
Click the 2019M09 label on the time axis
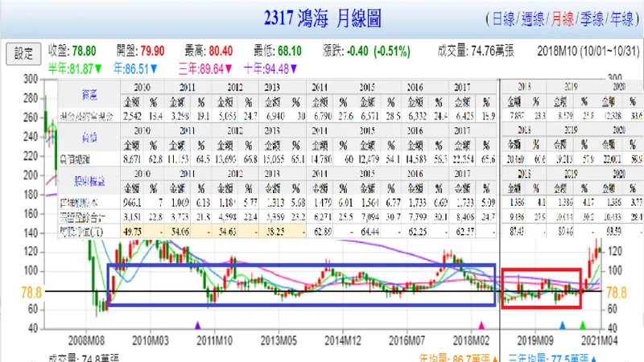pos(535,340)
